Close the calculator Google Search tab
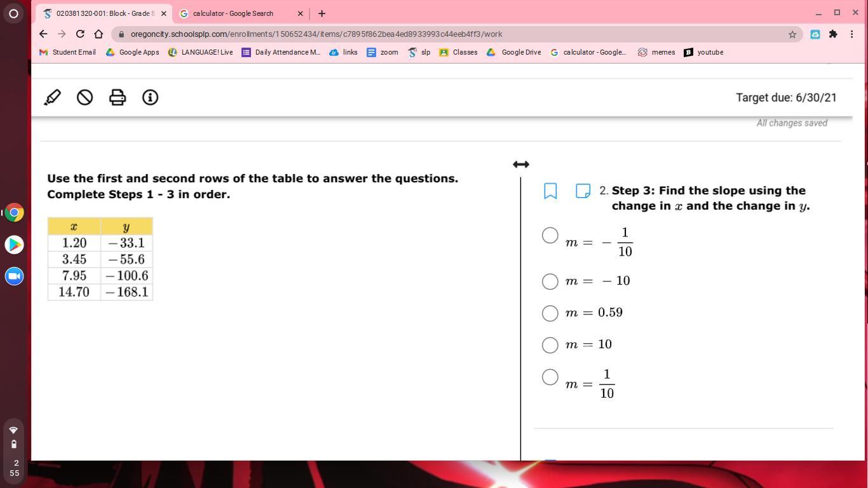The width and height of the screenshot is (868, 488). pos(301,13)
